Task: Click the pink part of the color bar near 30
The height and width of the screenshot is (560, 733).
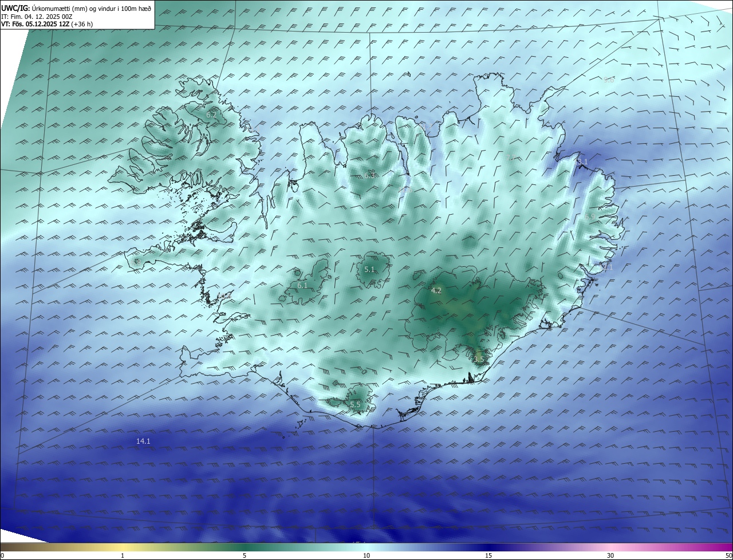Action: (x=610, y=547)
